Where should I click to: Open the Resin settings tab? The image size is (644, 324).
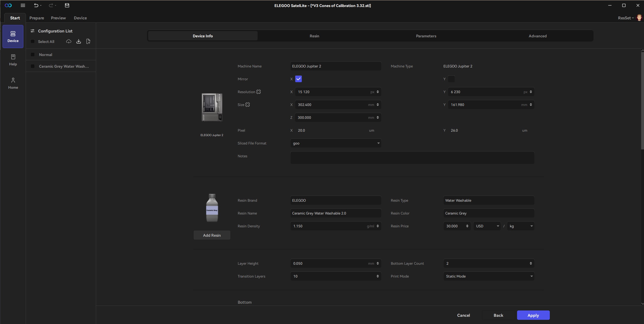[x=314, y=36]
